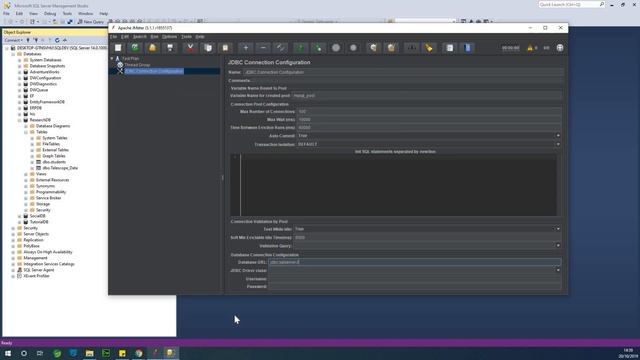
Task: Collapse the ResearchDB database node
Action: point(19,120)
